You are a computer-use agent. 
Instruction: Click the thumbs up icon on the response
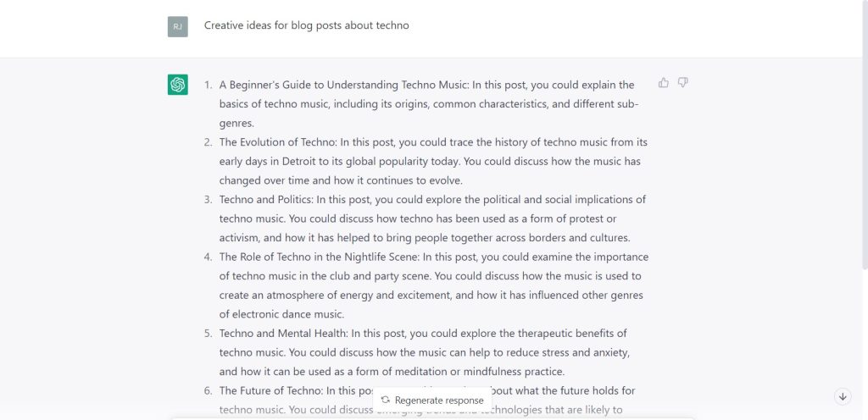pyautogui.click(x=664, y=83)
